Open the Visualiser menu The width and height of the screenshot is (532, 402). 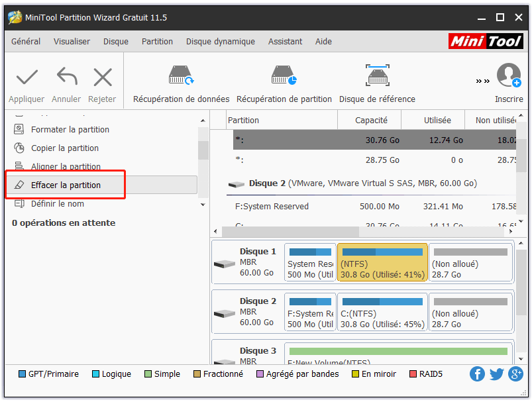[72, 41]
